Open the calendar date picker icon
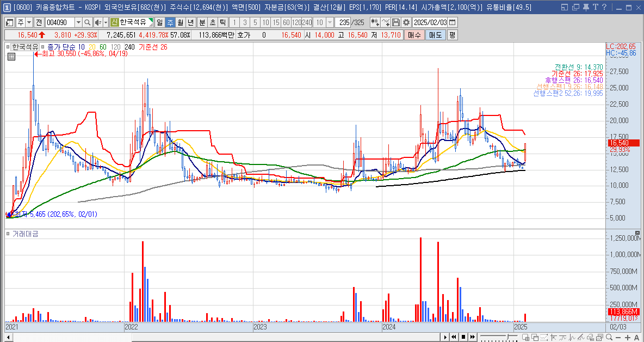 click(x=452, y=22)
